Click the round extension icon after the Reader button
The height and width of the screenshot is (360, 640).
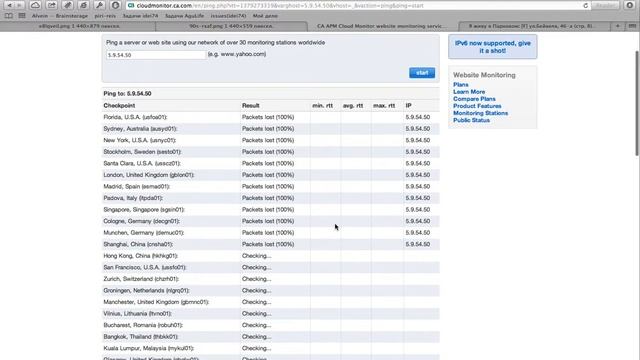(x=629, y=5)
